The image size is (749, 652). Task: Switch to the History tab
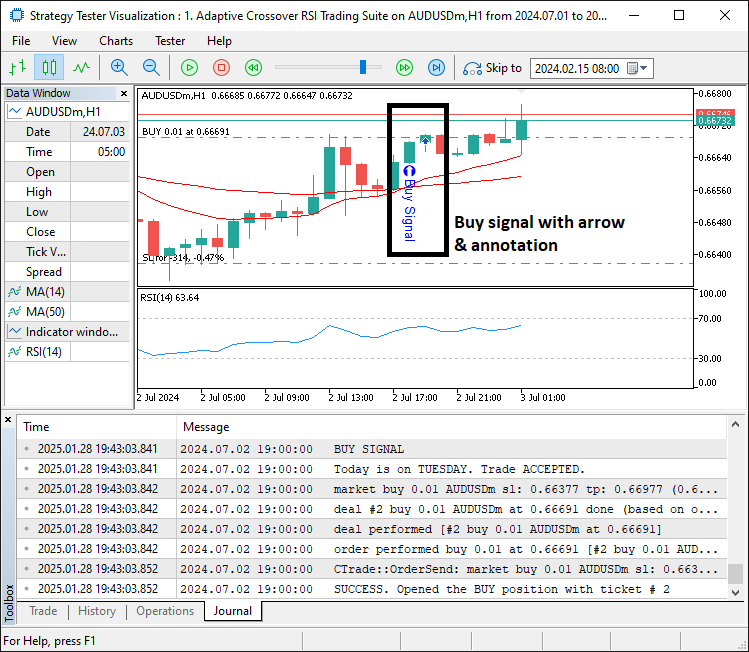click(x=97, y=611)
